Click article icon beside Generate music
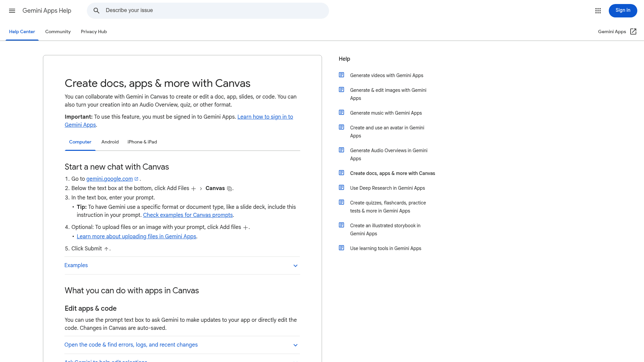 [341, 112]
